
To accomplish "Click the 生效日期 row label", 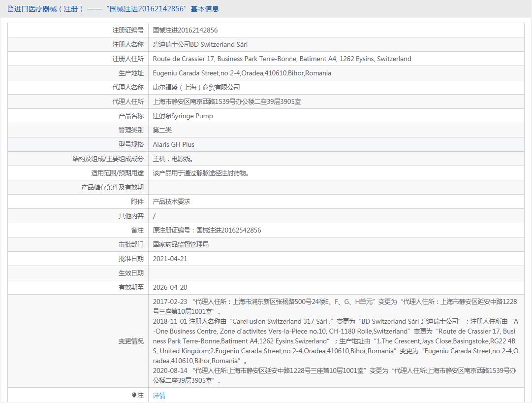I will [131, 273].
